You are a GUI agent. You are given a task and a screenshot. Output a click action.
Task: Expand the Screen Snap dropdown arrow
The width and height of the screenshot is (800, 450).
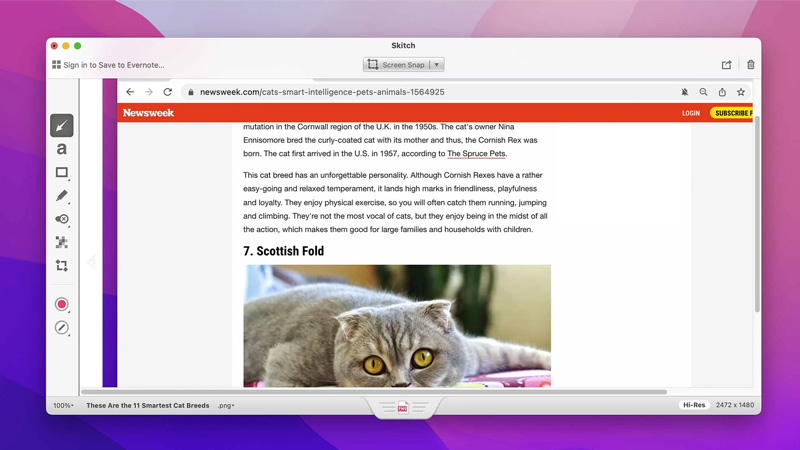(437, 65)
